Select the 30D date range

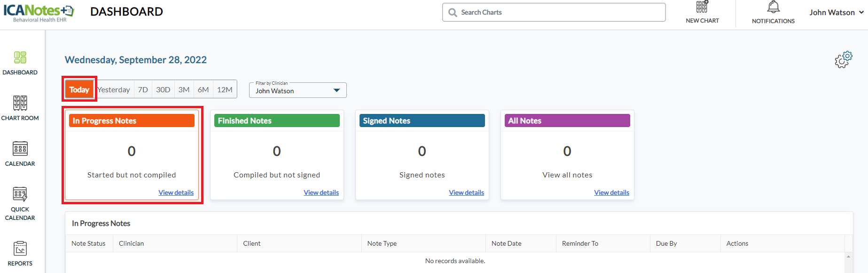click(x=163, y=90)
